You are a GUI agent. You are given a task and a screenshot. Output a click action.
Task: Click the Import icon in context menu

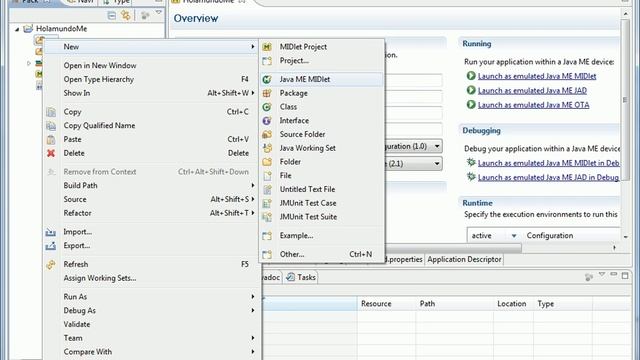click(51, 232)
